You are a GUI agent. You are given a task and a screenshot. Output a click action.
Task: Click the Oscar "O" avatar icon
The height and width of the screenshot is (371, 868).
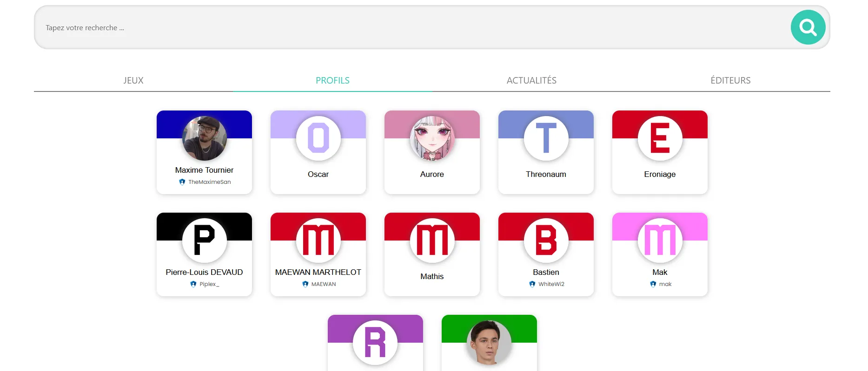[x=318, y=138]
